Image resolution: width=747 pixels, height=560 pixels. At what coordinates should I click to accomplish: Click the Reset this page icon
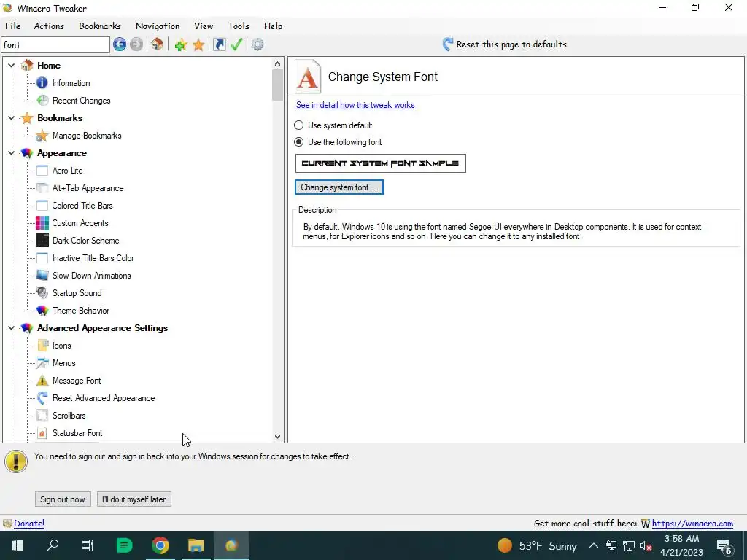pyautogui.click(x=447, y=44)
